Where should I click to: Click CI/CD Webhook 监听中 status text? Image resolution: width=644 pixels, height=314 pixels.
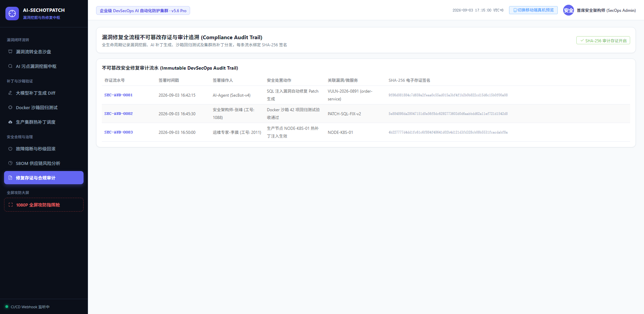point(30,307)
